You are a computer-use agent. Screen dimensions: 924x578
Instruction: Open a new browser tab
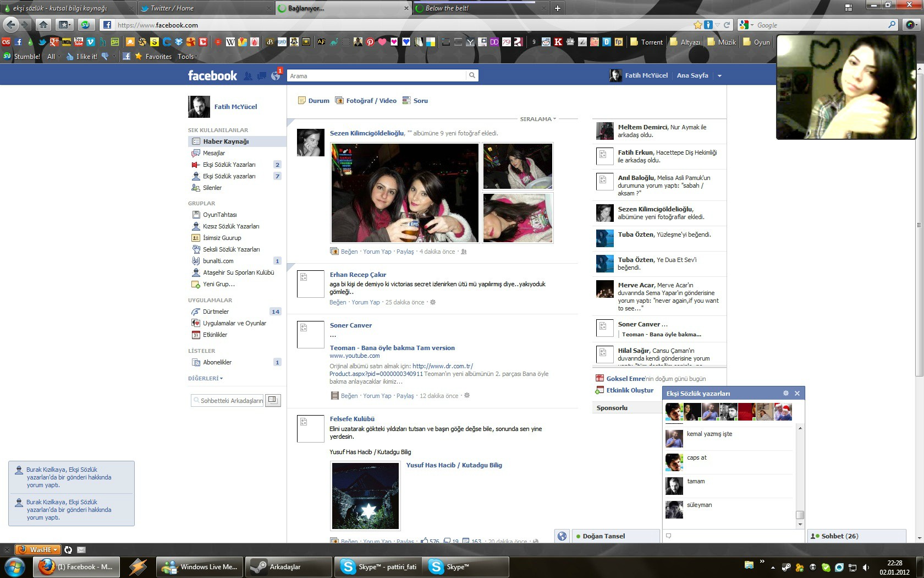(x=557, y=8)
